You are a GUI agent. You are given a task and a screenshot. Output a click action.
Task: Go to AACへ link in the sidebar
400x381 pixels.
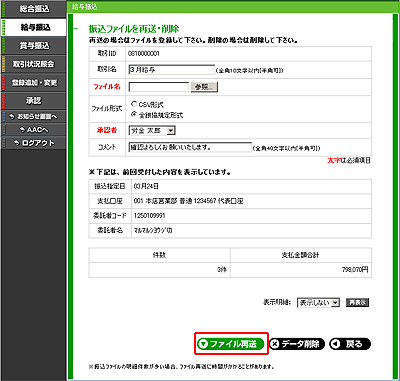(x=33, y=130)
